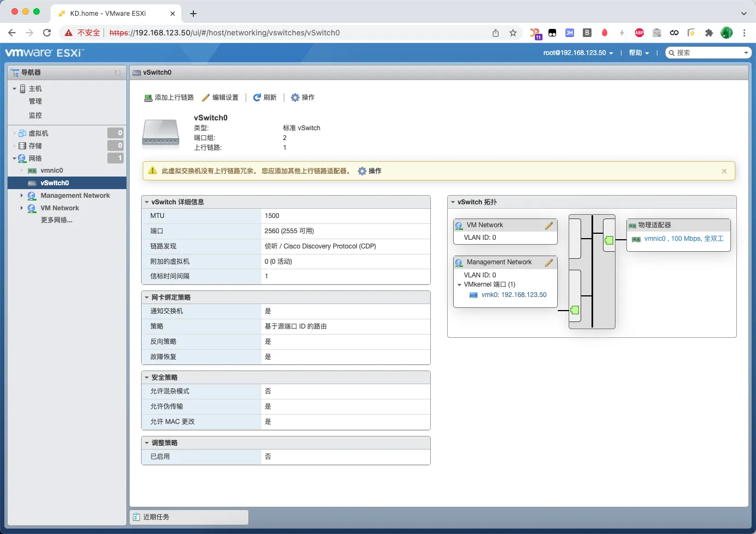
Task: Expand the Management Network navigator item
Action: (22, 196)
